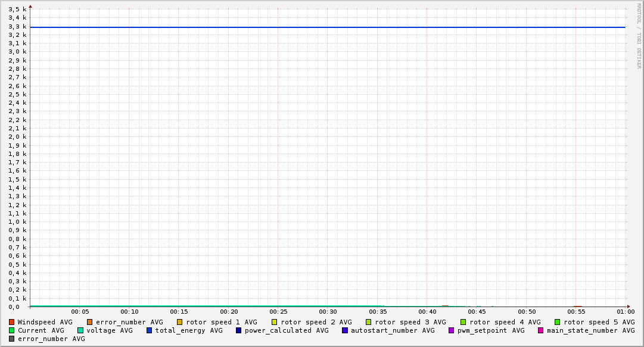The image size is (644, 347).
Task: Click the 3,3 k y-axis value label
Action: coord(18,27)
